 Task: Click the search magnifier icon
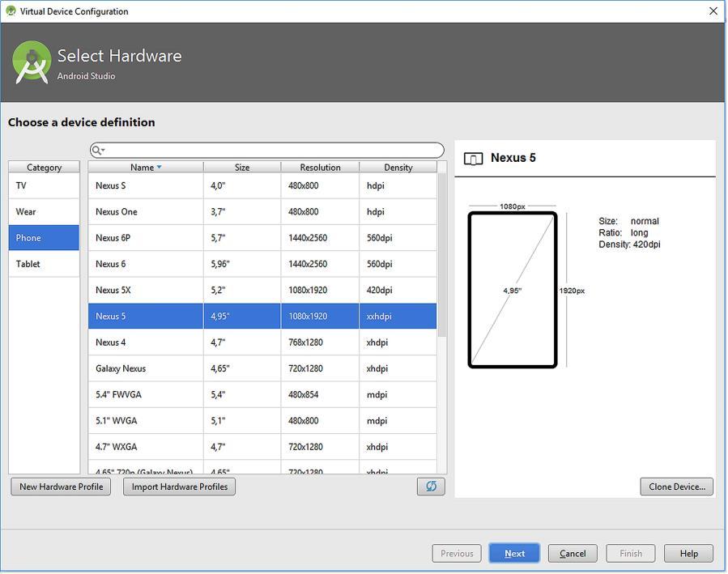(97, 150)
